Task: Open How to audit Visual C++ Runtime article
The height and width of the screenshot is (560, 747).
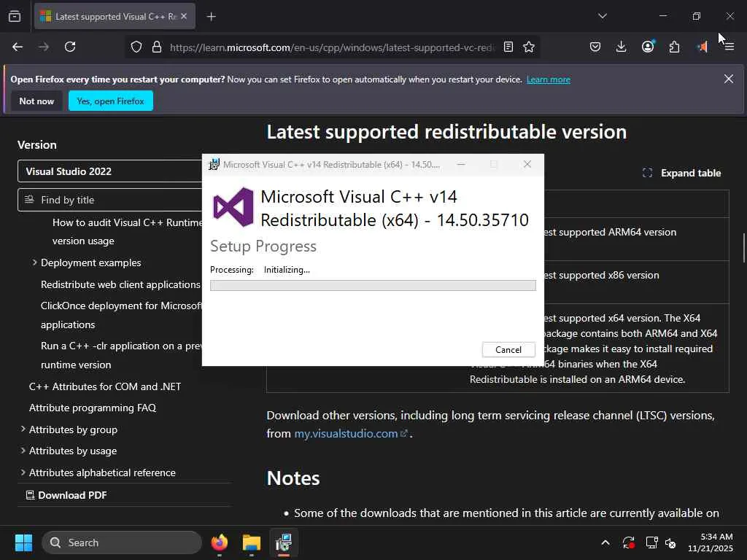Action: [x=127, y=231]
